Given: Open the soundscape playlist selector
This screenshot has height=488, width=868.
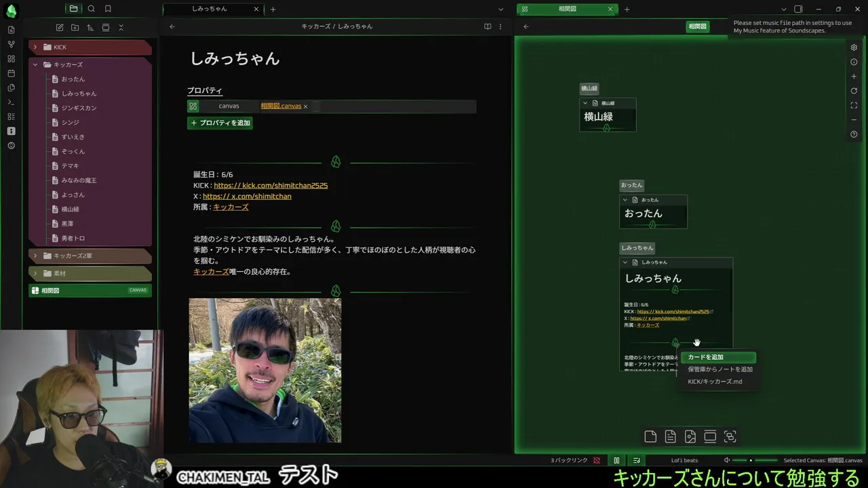Looking at the screenshot, I should tap(636, 460).
